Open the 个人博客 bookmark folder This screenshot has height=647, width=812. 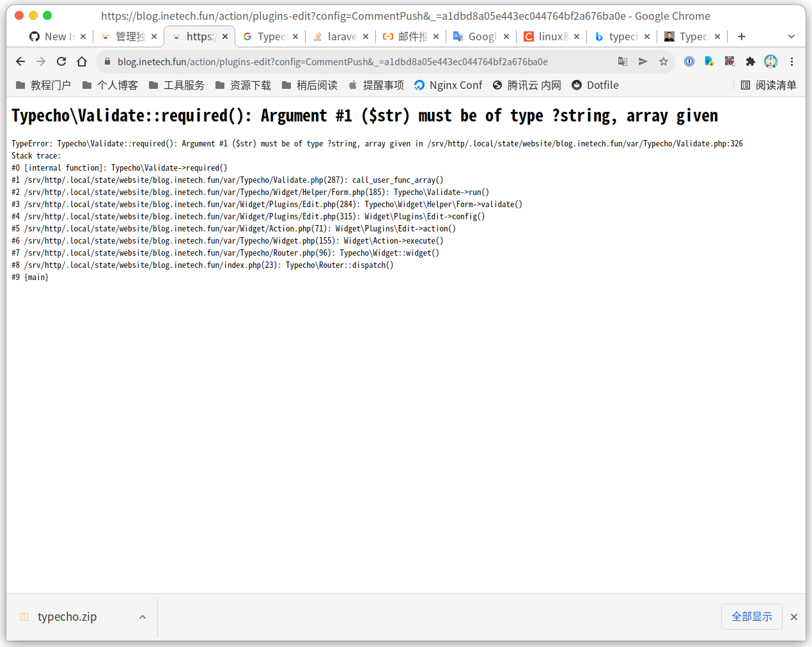[x=110, y=85]
